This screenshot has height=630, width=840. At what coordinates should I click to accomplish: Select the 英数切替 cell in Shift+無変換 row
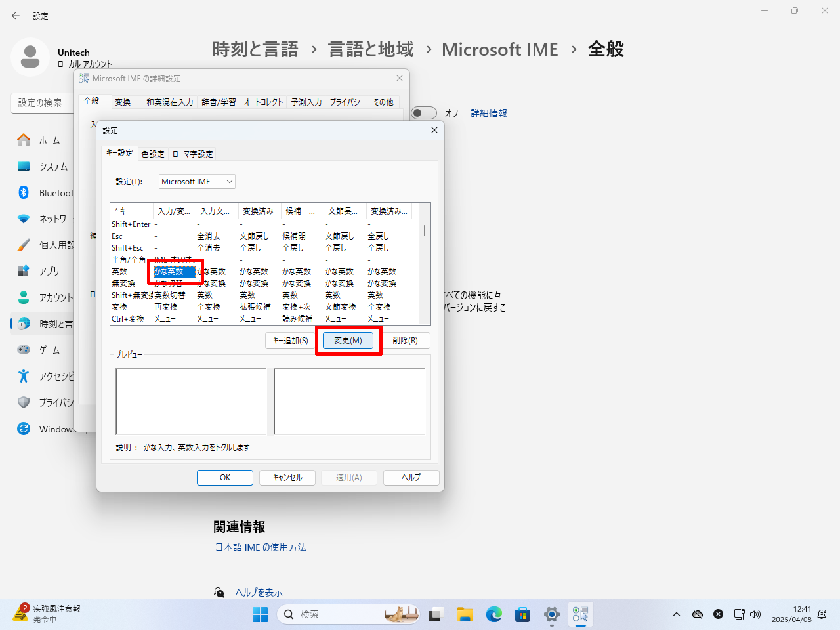pyautogui.click(x=170, y=295)
